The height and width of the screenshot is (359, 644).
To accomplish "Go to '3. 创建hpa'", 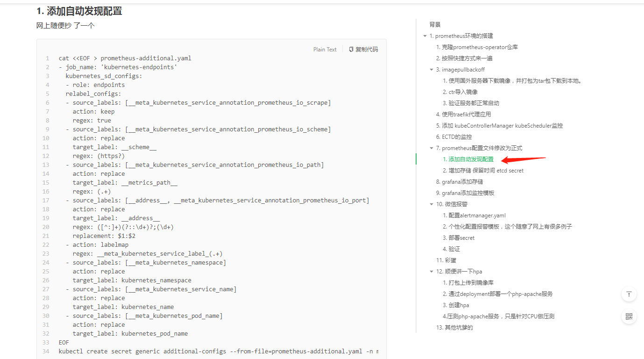I will pyautogui.click(x=456, y=305).
